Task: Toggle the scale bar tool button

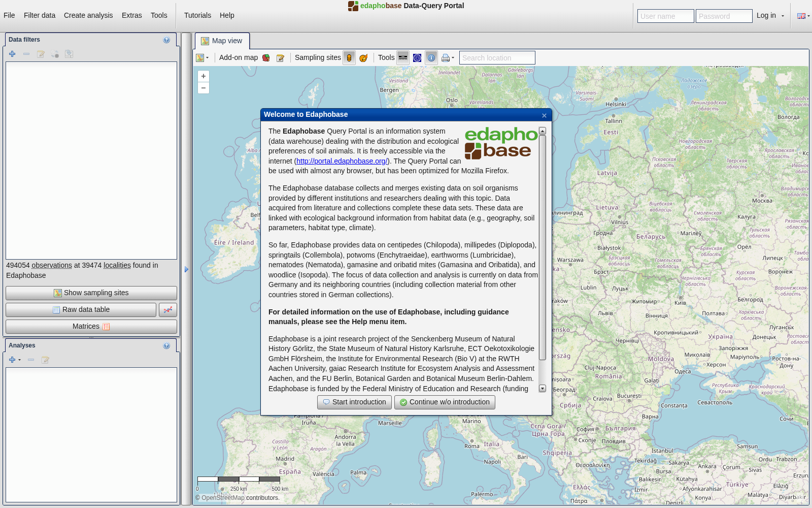Action: pos(403,58)
